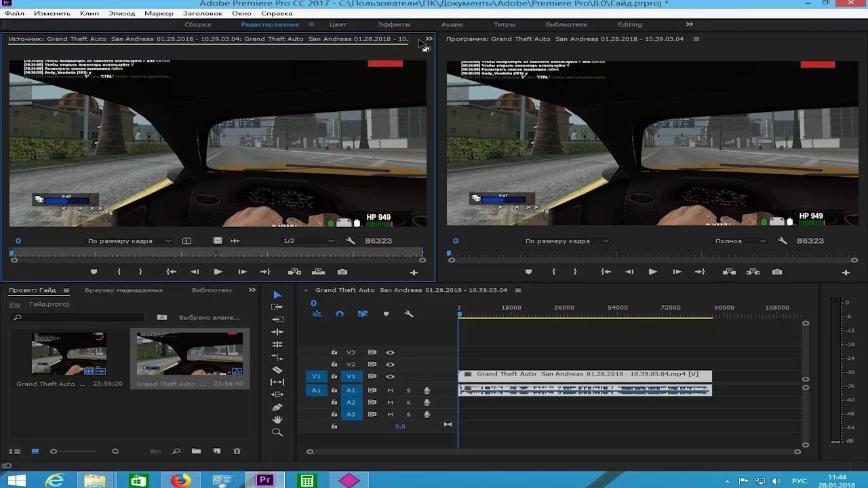The image size is (868, 488).
Task: Select the Hand tool
Action: tap(277, 420)
